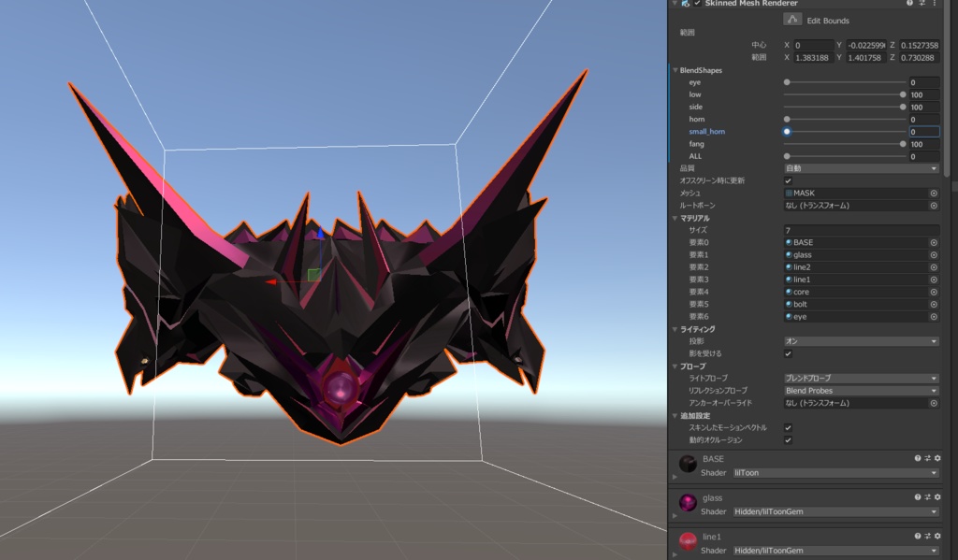Click the 範囲 Y value field 1.401758

[866, 57]
